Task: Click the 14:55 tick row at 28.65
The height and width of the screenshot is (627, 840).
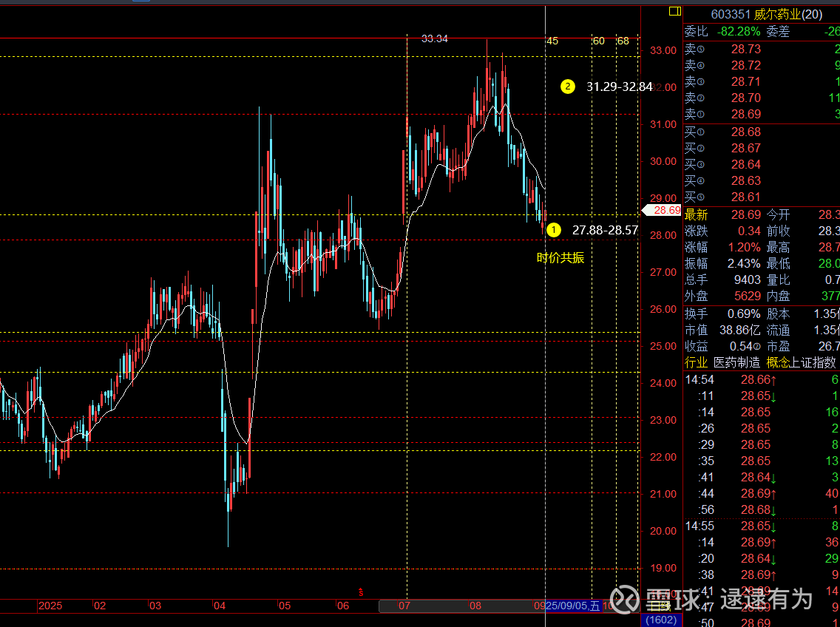Action: [x=762, y=526]
